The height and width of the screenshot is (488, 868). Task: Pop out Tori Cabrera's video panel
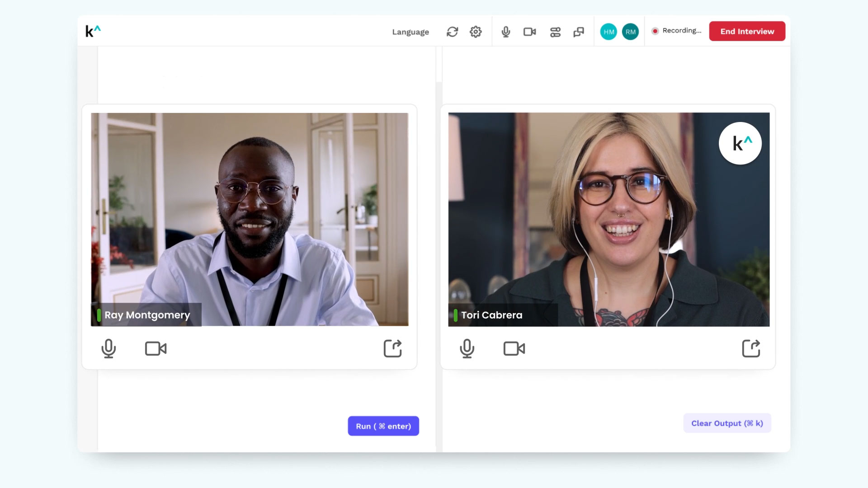[751, 348]
